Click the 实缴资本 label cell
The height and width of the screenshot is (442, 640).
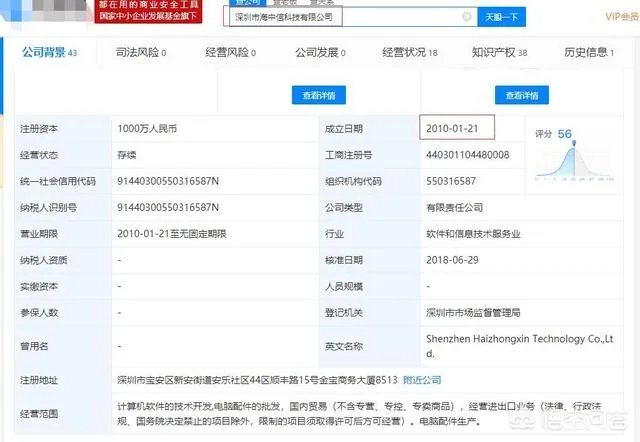coord(63,287)
